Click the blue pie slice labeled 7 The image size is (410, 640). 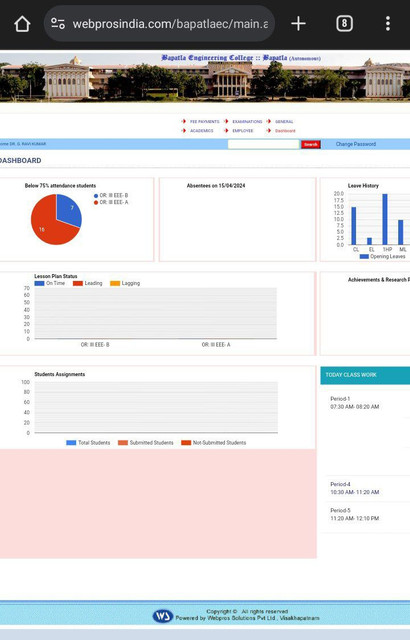70,209
